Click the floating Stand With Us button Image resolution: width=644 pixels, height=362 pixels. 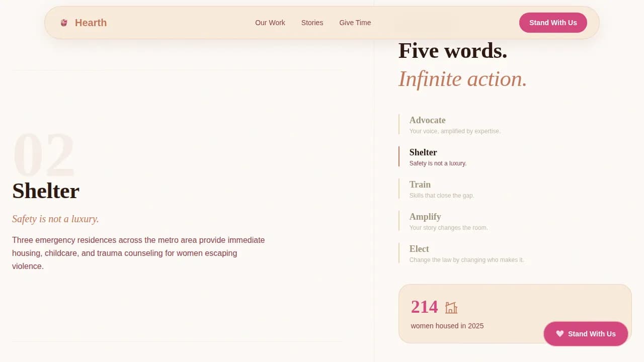(x=586, y=333)
